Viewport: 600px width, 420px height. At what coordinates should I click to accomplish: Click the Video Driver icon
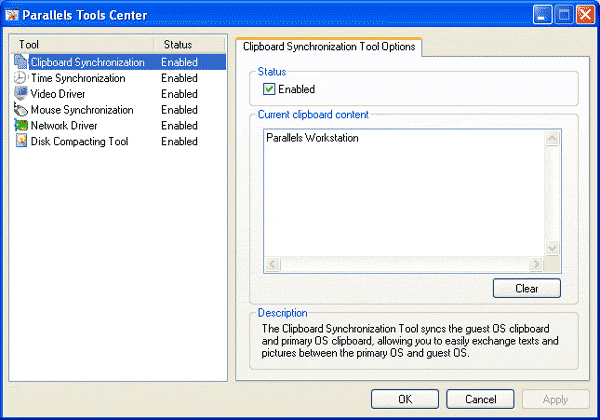21,94
